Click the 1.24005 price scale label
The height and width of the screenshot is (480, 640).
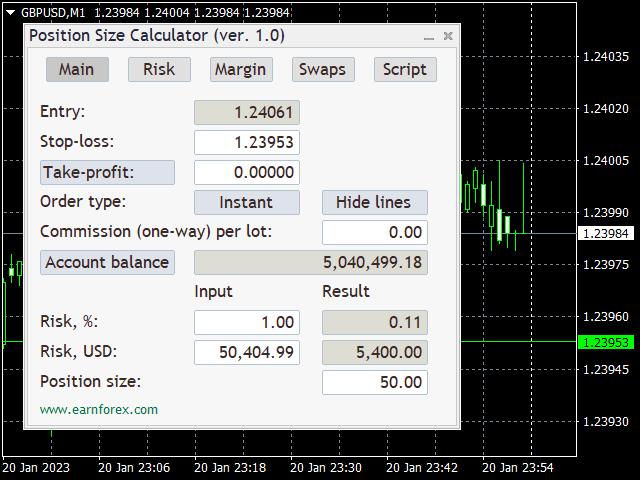point(606,160)
